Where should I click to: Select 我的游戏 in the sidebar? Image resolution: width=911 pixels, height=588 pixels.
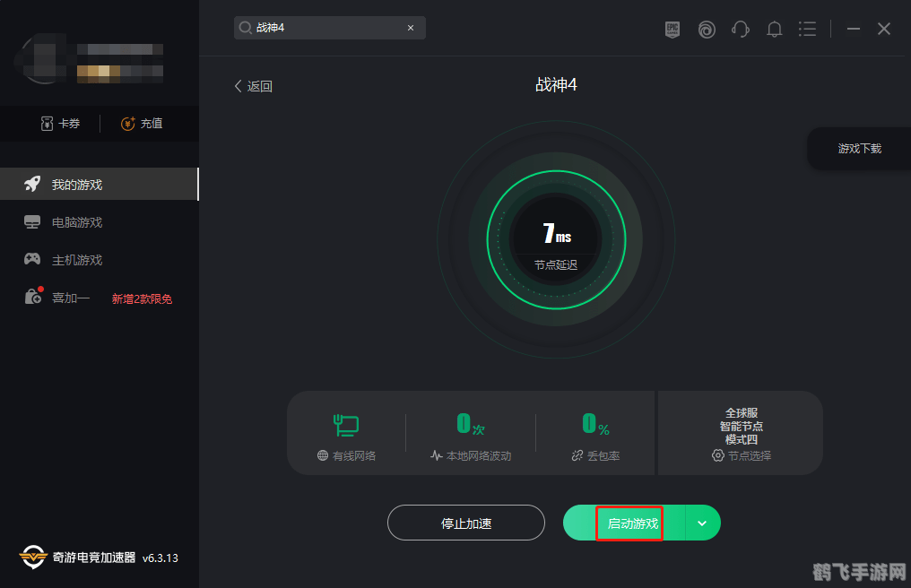click(x=76, y=185)
